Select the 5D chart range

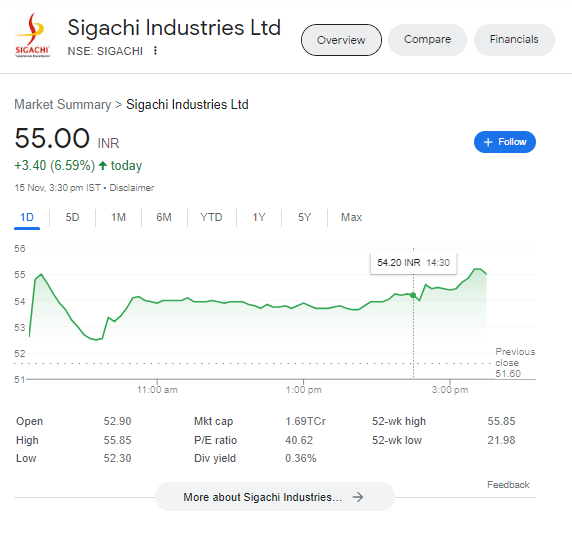click(x=72, y=217)
